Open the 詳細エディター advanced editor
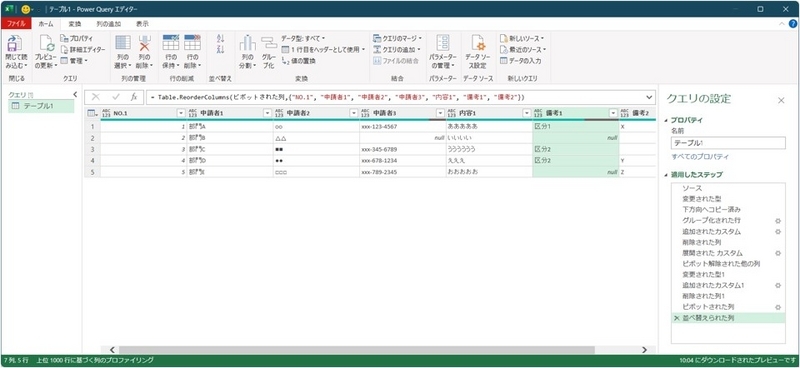This screenshot has height=368, width=800. [83, 50]
